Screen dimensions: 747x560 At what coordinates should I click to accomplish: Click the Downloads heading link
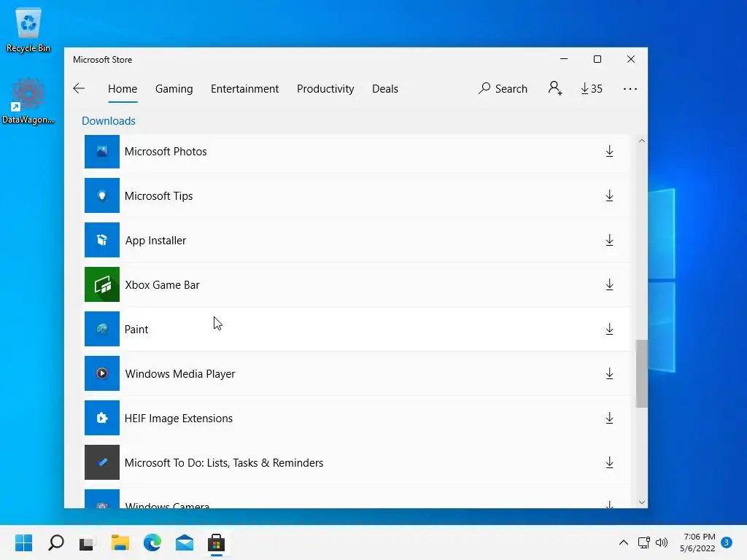(x=109, y=121)
